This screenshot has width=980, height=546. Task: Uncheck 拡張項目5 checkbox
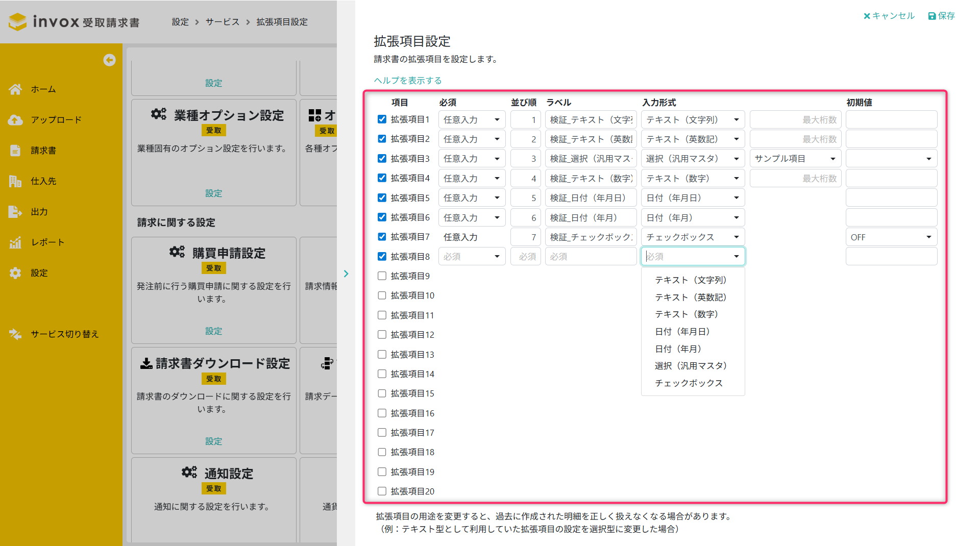[x=382, y=197]
